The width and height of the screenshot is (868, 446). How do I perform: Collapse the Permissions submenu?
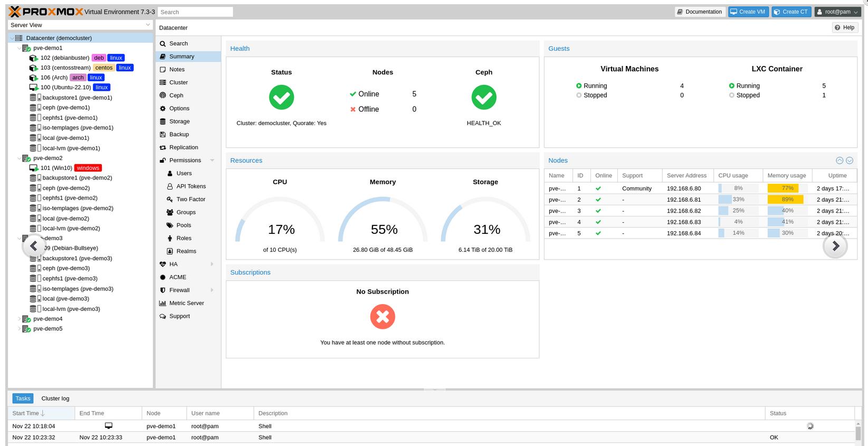tap(212, 160)
